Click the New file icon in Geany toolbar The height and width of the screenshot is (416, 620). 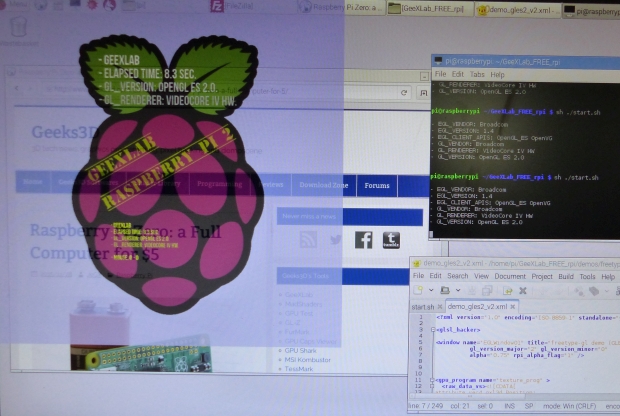(x=418, y=290)
